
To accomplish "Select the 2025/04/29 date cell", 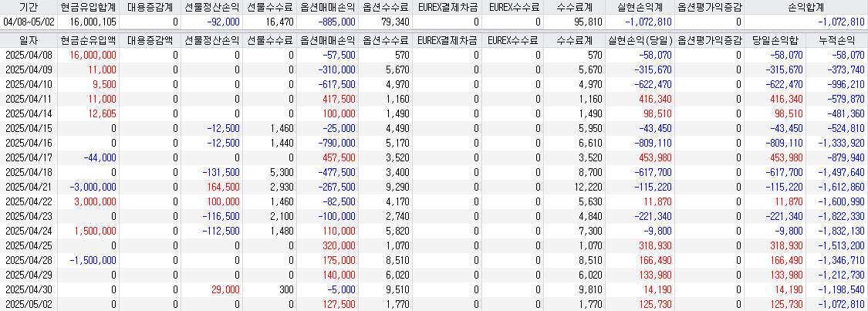I will click(x=28, y=276).
